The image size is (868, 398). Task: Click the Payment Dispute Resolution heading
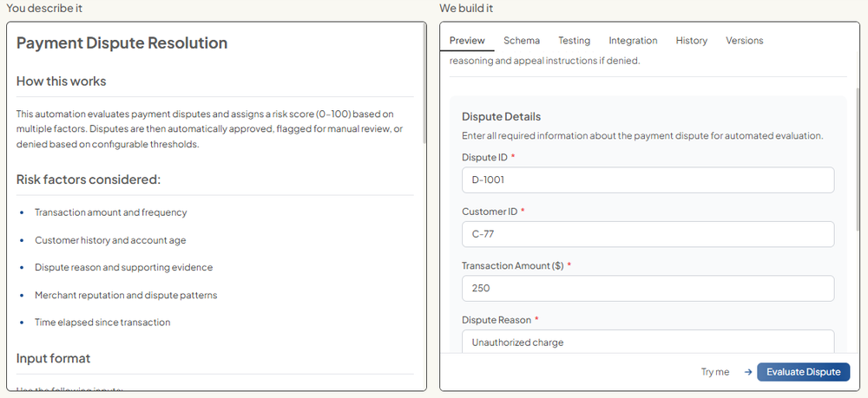(x=122, y=43)
